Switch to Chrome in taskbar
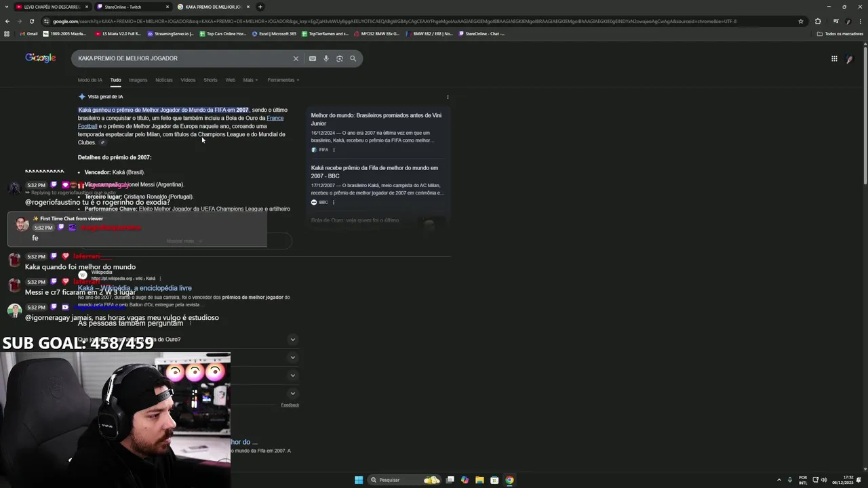Image resolution: width=868 pixels, height=488 pixels. point(509,480)
